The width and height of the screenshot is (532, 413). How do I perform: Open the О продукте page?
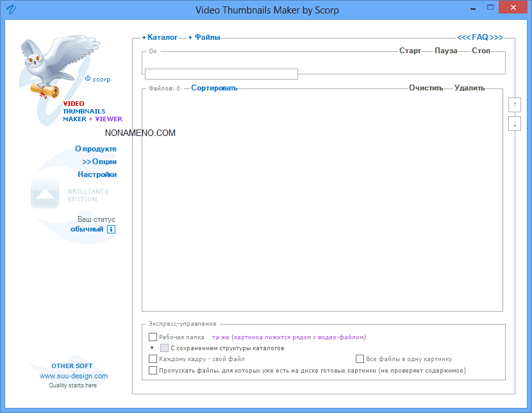tap(96, 149)
